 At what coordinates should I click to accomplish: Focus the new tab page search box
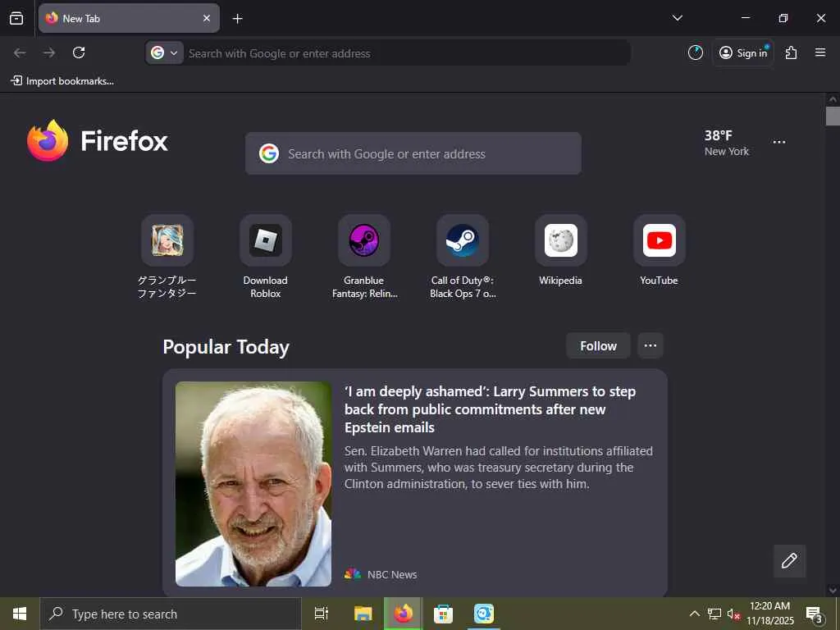pos(413,153)
